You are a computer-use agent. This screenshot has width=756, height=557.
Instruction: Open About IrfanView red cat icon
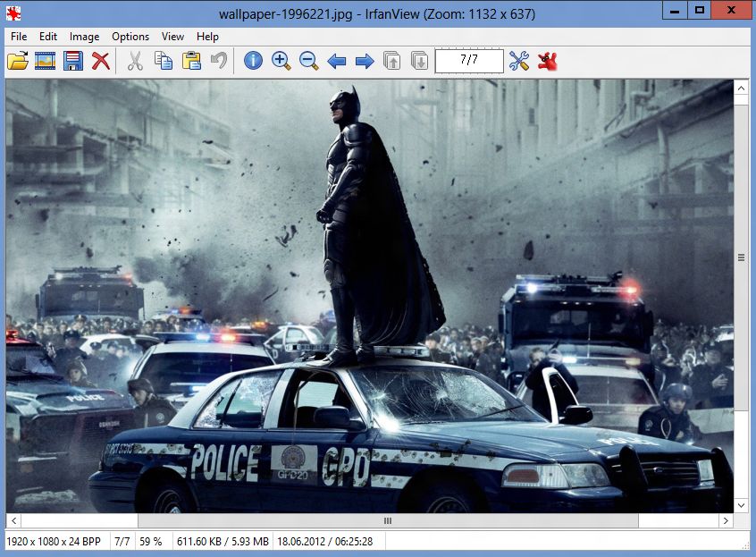tap(547, 62)
